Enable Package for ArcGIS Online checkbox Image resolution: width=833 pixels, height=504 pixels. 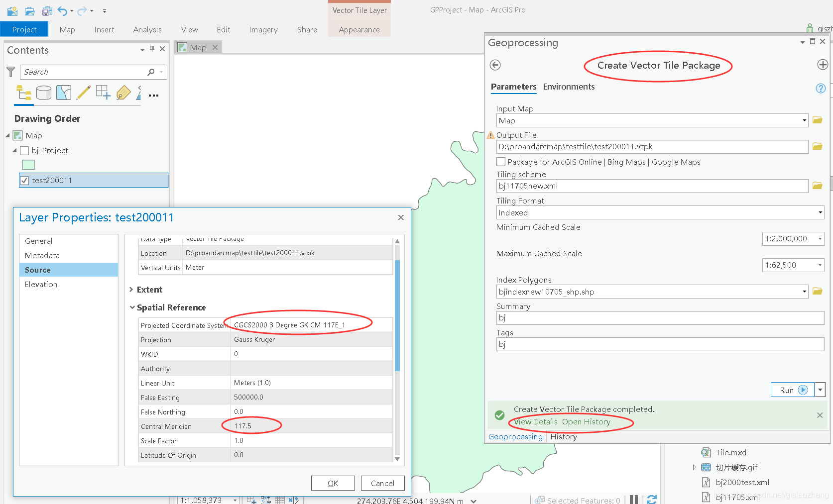tap(501, 162)
